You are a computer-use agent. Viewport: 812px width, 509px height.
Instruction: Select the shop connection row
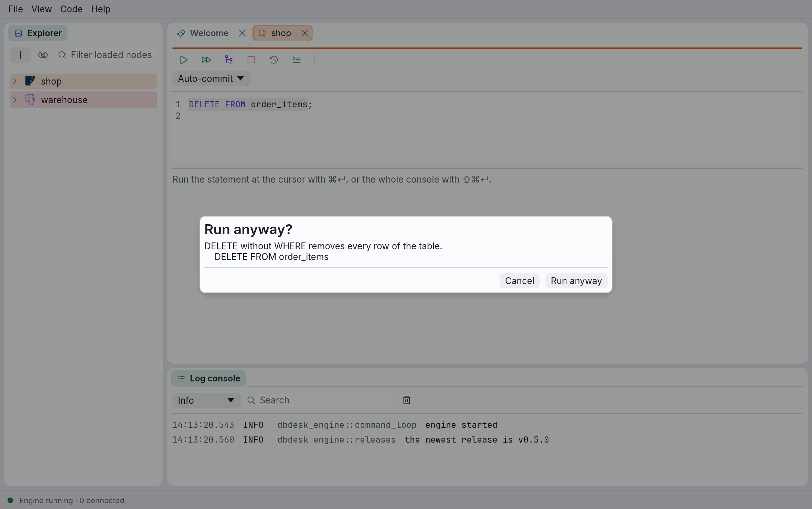84,82
